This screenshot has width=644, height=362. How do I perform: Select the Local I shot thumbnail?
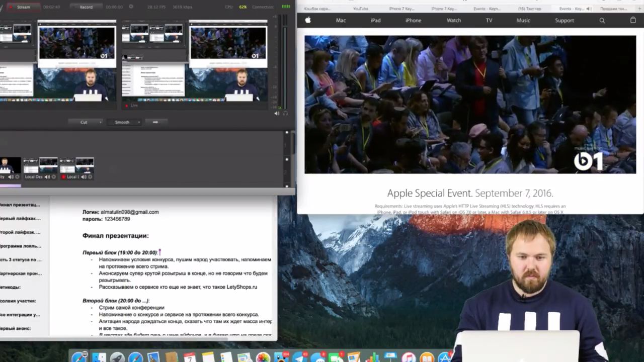click(76, 165)
